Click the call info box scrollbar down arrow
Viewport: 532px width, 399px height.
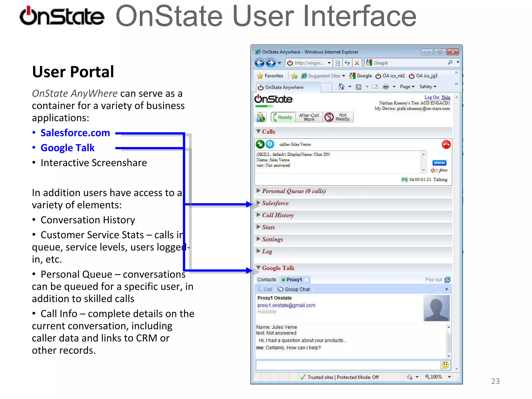[x=423, y=170]
